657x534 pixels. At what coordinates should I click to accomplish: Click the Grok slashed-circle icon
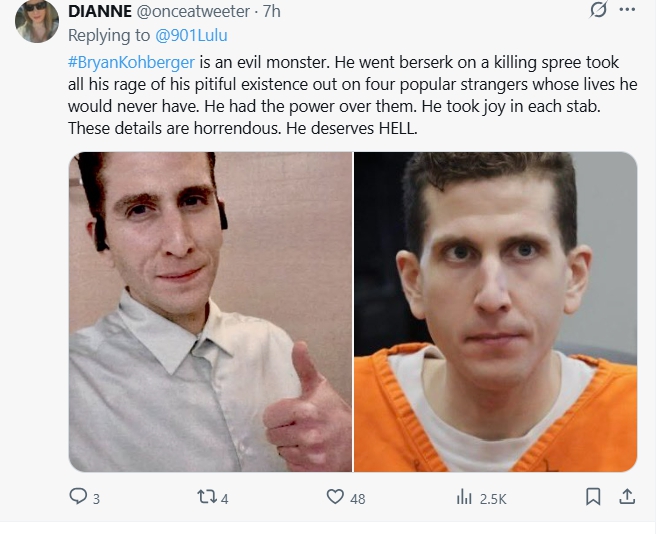click(598, 10)
